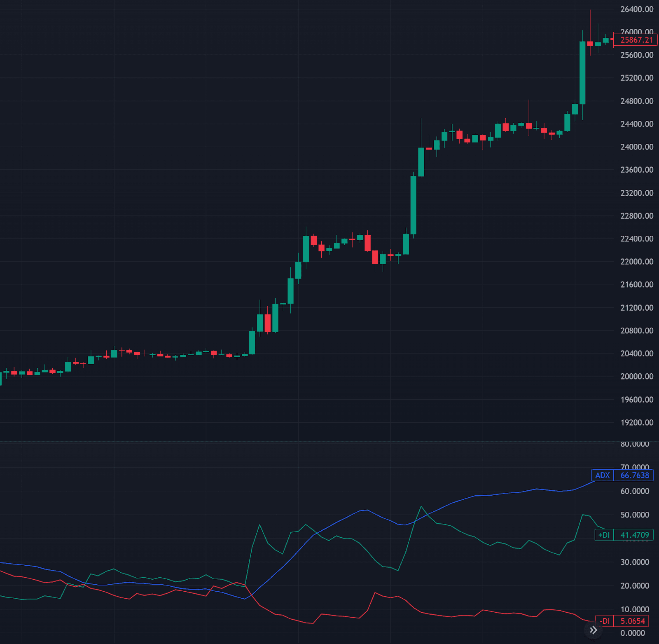The image size is (659, 644).
Task: Select the green +DI indicator tag
Action: pyautogui.click(x=604, y=535)
